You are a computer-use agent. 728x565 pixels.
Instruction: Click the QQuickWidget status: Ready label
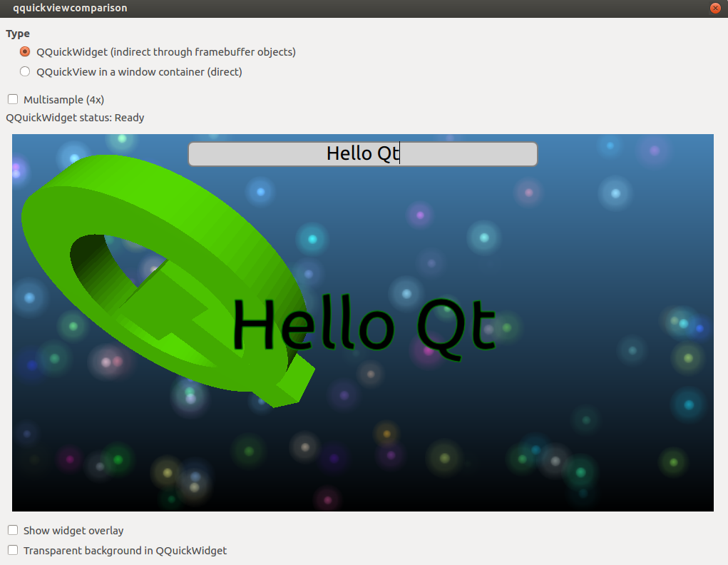point(75,118)
